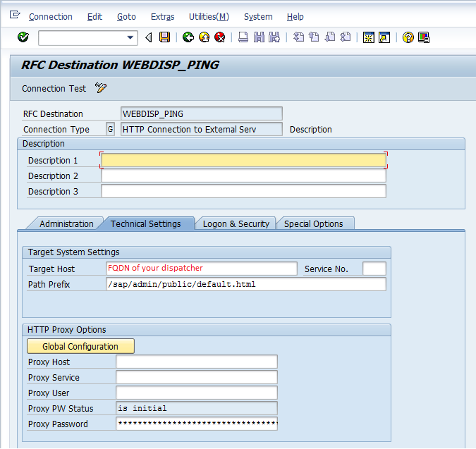Click the green Back arrow icon
Image resolution: width=476 pixels, height=449 pixels.
pyautogui.click(x=188, y=37)
